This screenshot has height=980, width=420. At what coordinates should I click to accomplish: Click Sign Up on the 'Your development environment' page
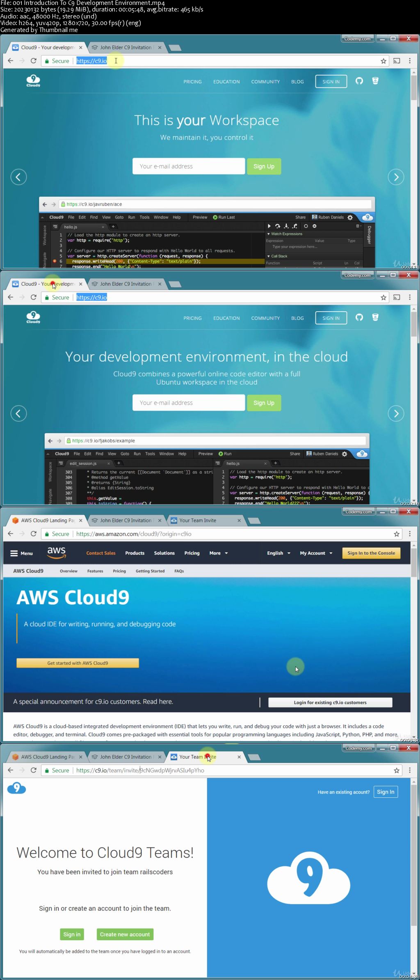(x=264, y=403)
